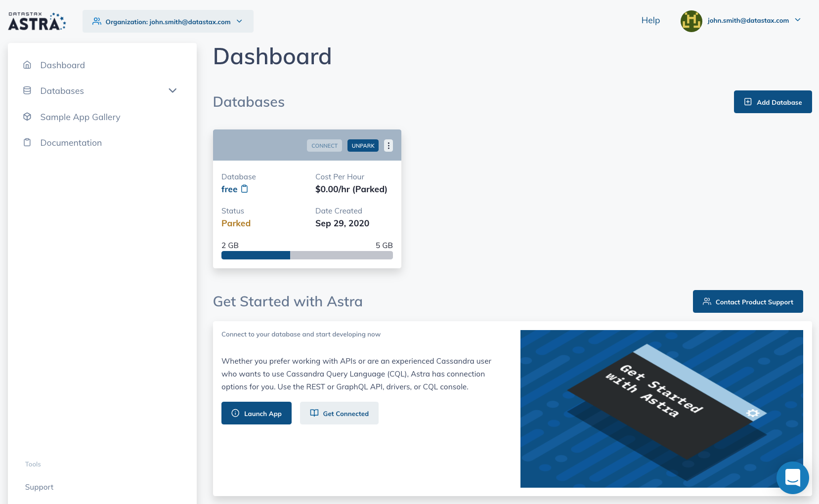Screen dimensions: 819x504
Task: Click the Dashboard page heading
Action: 272,56
